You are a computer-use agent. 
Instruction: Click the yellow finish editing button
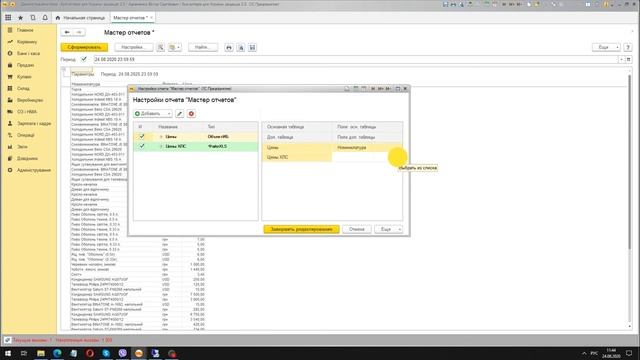pyautogui.click(x=301, y=229)
